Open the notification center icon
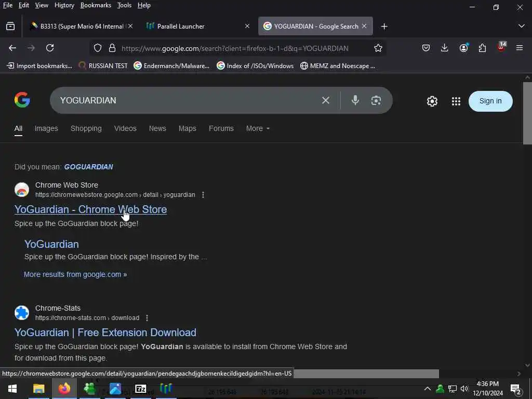Viewport: 532px width, 399px height. (516, 389)
